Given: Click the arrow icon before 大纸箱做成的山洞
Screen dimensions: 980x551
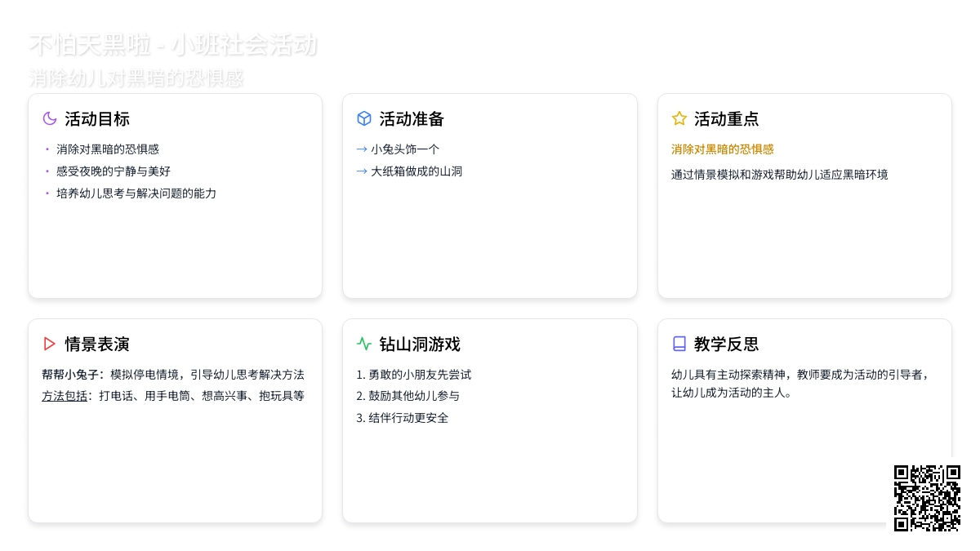Looking at the screenshot, I should point(362,171).
